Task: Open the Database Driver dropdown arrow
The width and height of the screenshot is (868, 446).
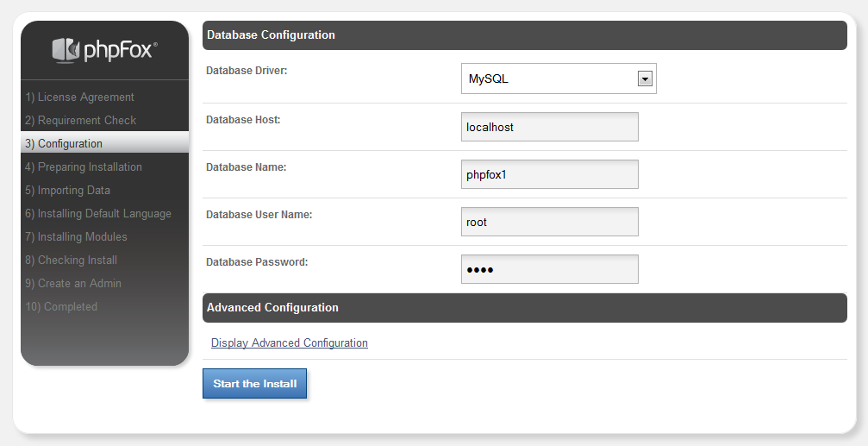Action: tap(644, 79)
